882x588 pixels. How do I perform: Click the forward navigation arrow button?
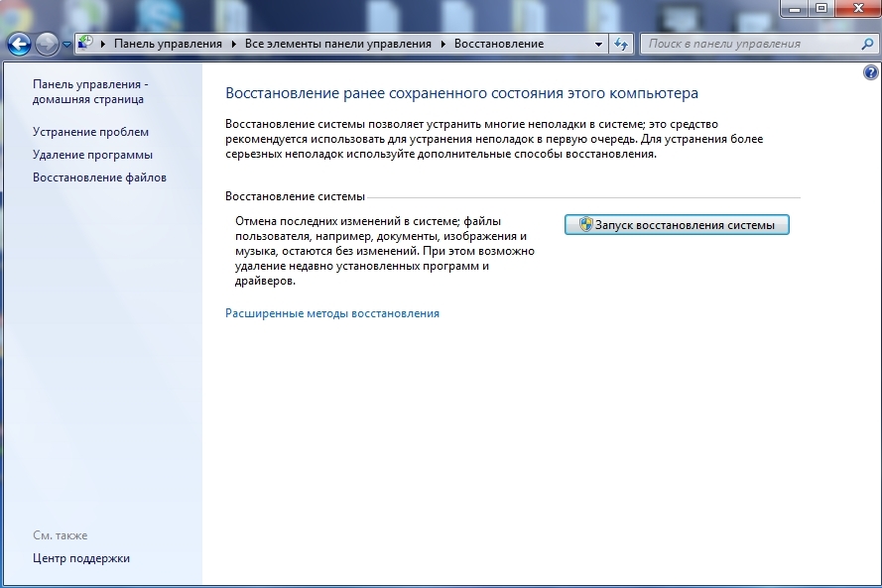click(x=48, y=44)
